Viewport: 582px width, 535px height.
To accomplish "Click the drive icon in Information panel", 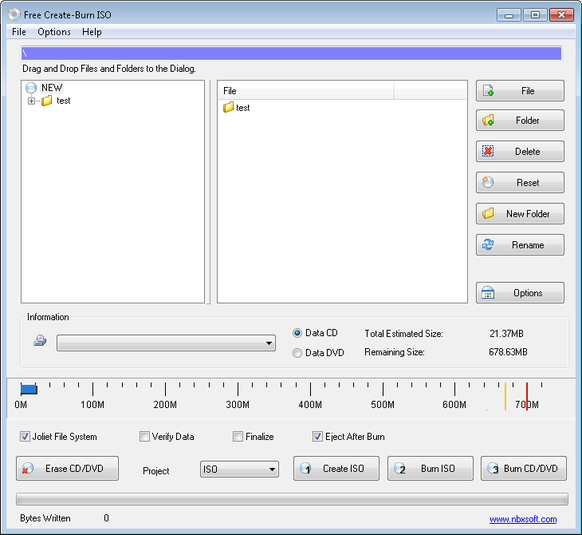I will click(x=40, y=340).
